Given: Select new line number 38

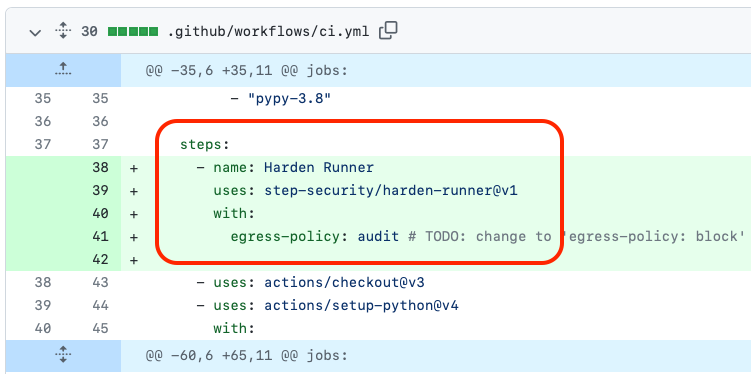Looking at the screenshot, I should coord(100,168).
